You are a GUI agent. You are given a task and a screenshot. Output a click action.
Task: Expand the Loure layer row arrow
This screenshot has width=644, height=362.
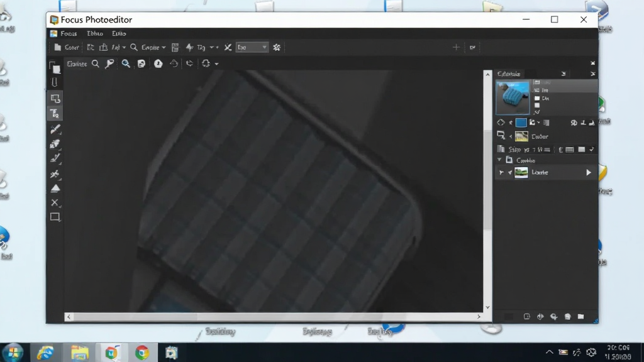[x=501, y=173]
